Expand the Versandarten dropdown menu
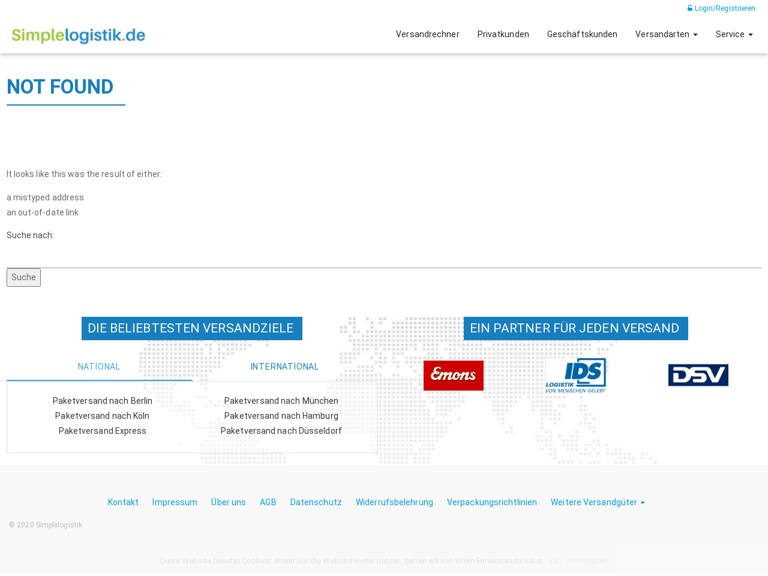The image size is (768, 576). coord(666,34)
